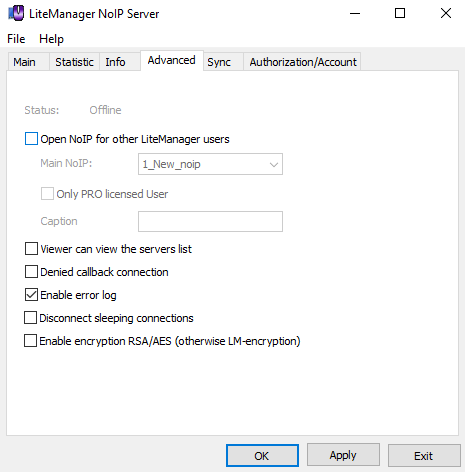Click the OK button
465x472 pixels.
coord(262,455)
